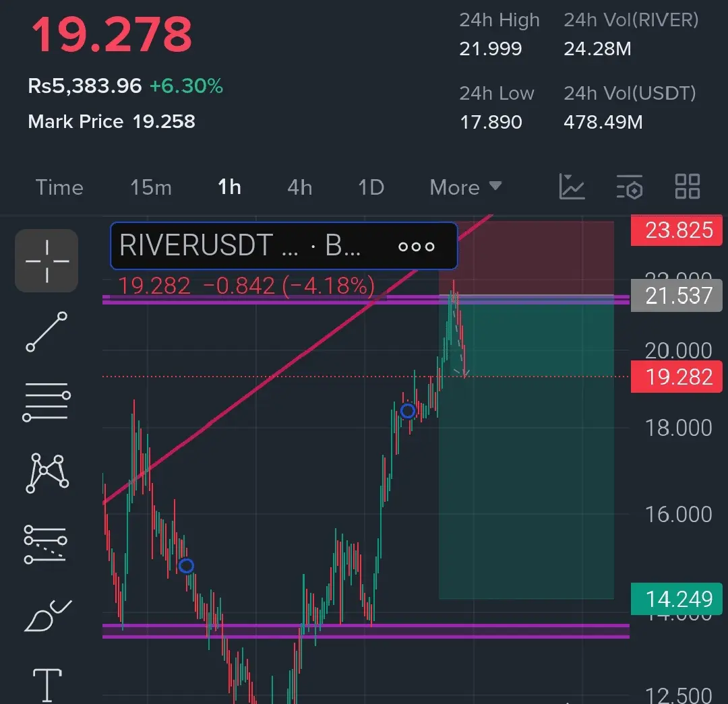The height and width of the screenshot is (704, 728).
Task: Select the Text annotation tool
Action: coord(47,685)
